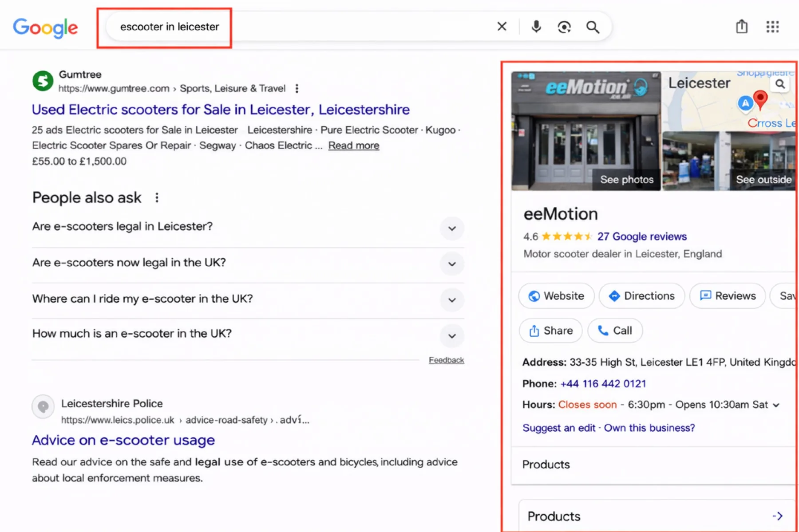Click the Leicestershire Police favicon
This screenshot has width=799, height=532.
coord(43,406)
